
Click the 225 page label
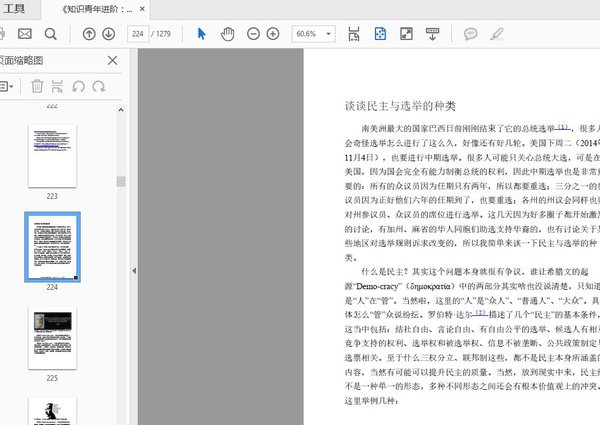(52, 378)
